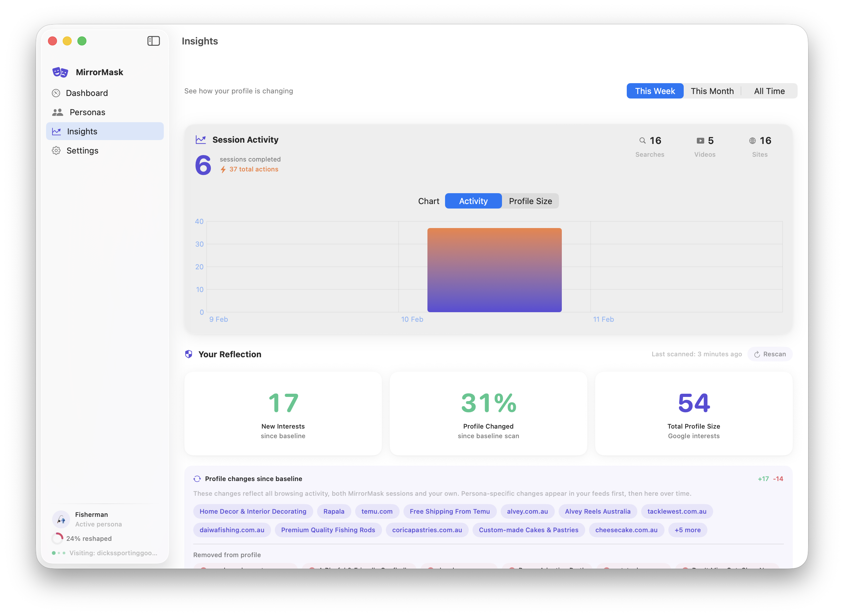Click the Fisherman persona avatar icon
Screen dimensions: 844x616
[61, 519]
